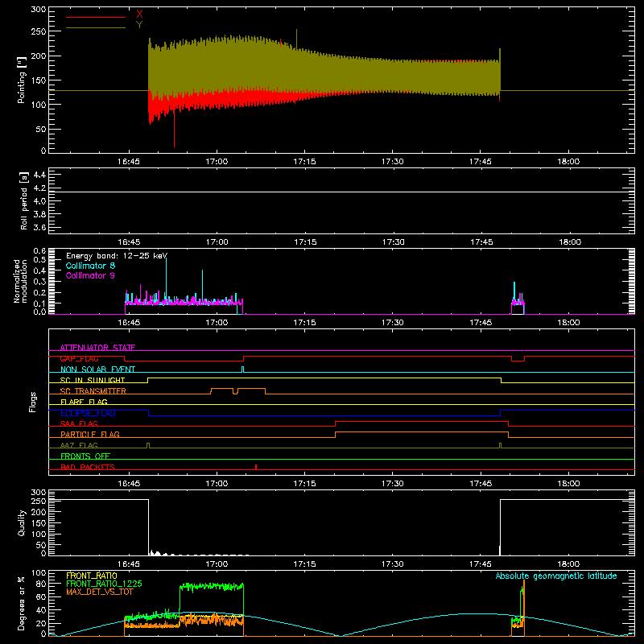Select the red 'X' legend label
Viewport: 644px width, 644px height.
pos(139,14)
